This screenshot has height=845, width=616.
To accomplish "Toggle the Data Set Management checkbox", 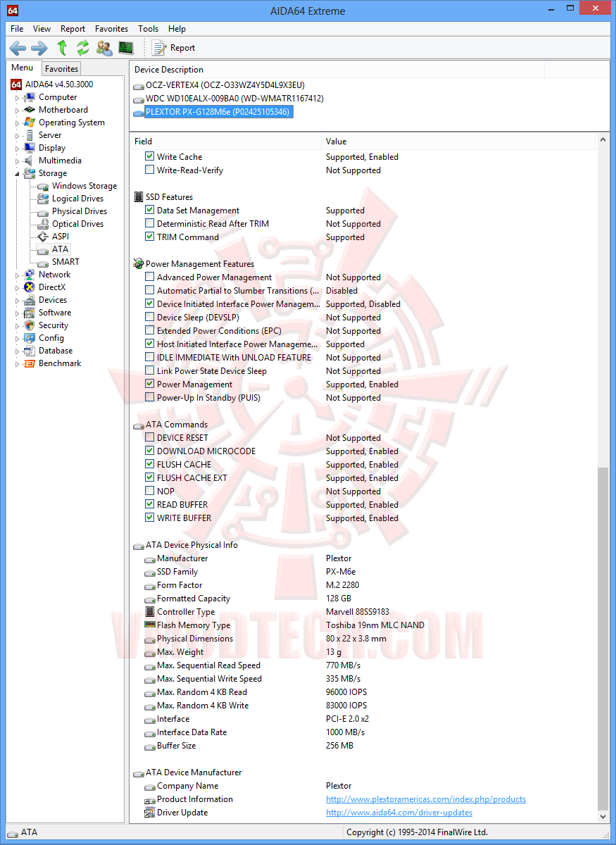I will (x=149, y=210).
